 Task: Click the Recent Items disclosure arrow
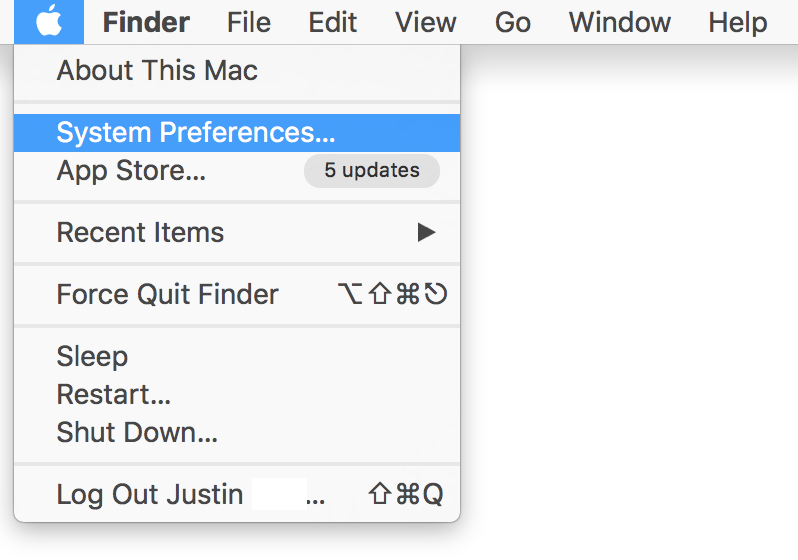click(426, 233)
